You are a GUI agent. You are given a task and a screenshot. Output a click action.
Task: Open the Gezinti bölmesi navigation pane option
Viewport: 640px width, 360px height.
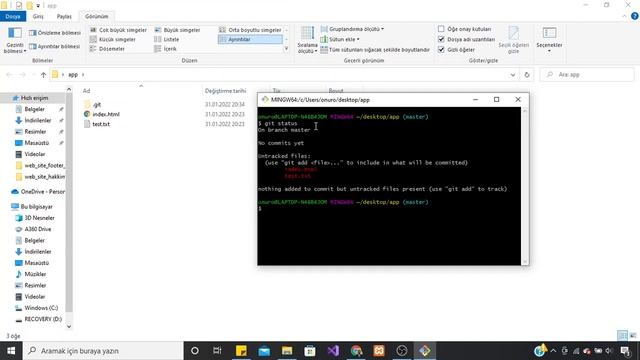(15, 40)
